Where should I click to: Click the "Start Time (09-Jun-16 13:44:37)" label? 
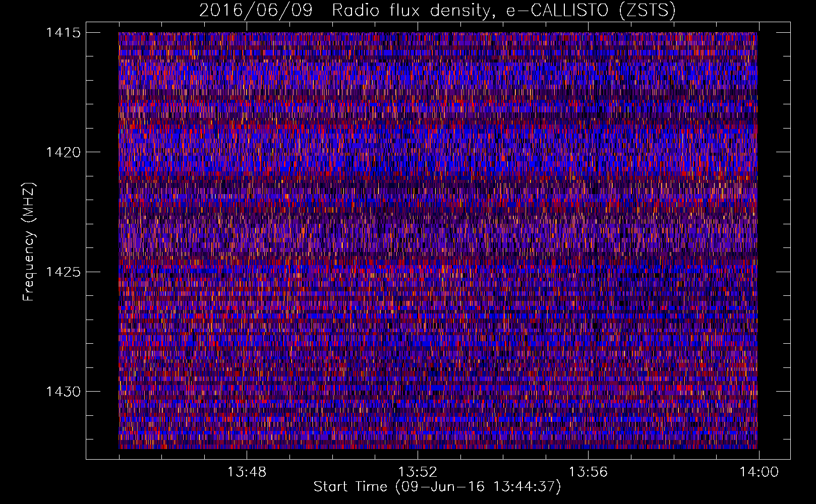(437, 487)
